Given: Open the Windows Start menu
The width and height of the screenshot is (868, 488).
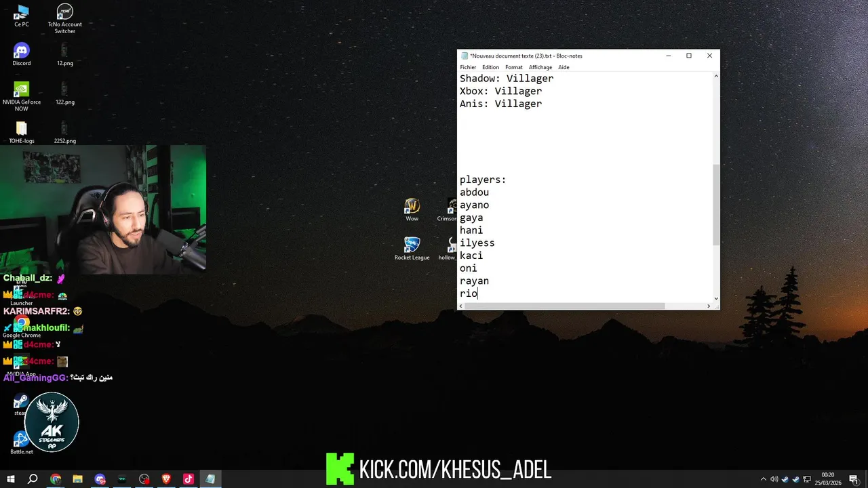Looking at the screenshot, I should click(x=11, y=479).
